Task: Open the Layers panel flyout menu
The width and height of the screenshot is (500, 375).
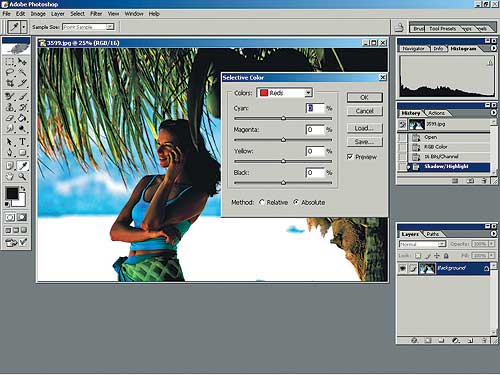Action: 493,234
